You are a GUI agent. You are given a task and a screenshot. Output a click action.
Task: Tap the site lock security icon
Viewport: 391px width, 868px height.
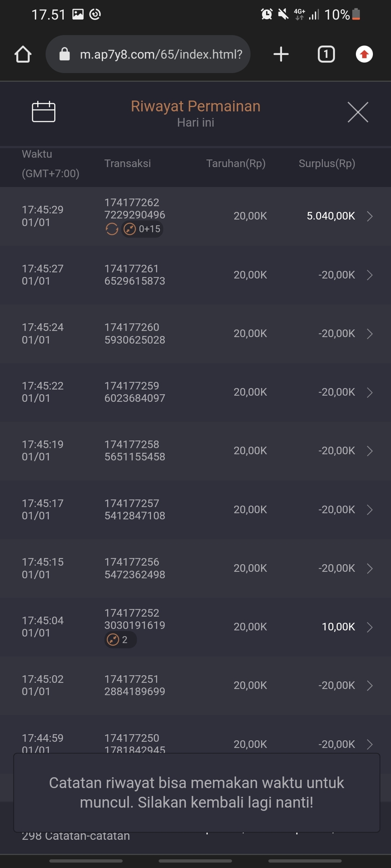tap(64, 54)
